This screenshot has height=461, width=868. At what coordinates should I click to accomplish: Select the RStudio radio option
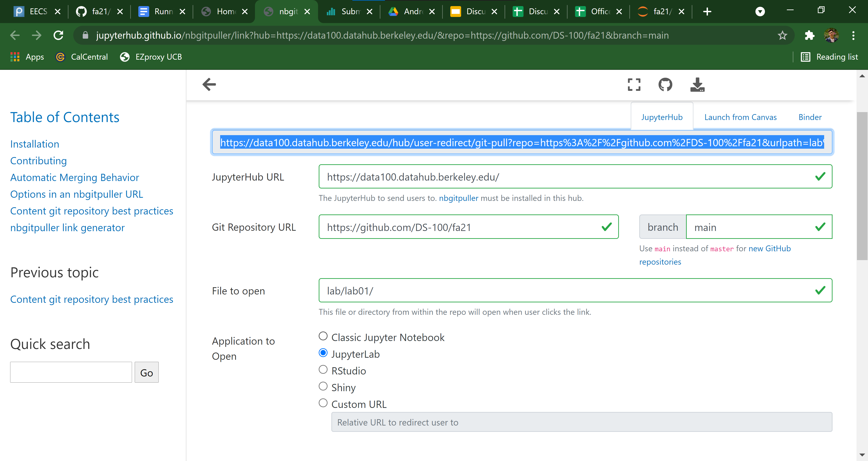(323, 370)
